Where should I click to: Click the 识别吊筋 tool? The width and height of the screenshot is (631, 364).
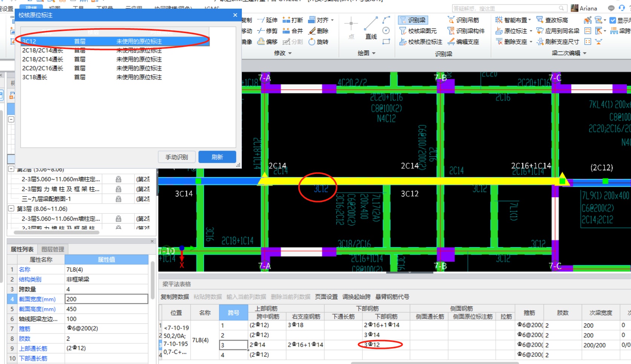463,20
